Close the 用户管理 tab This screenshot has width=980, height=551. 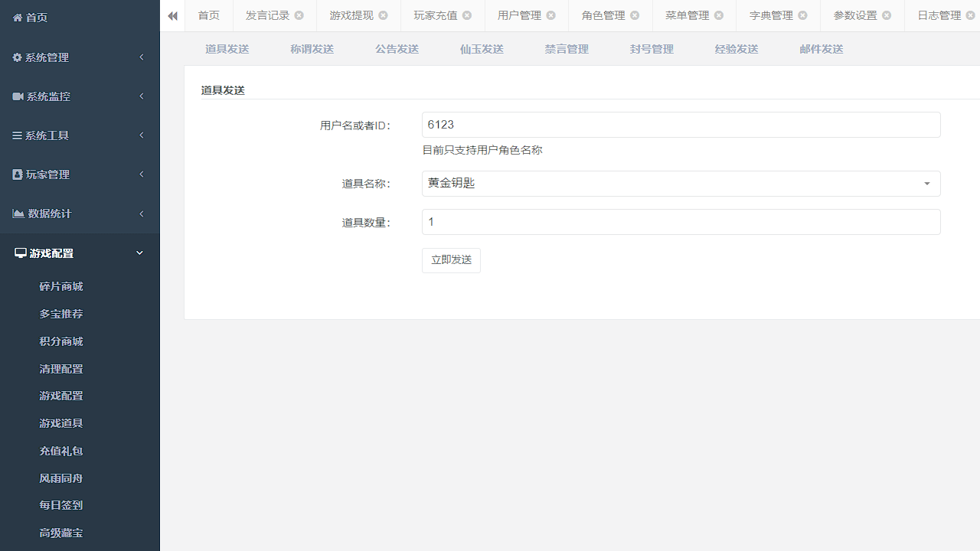[550, 15]
